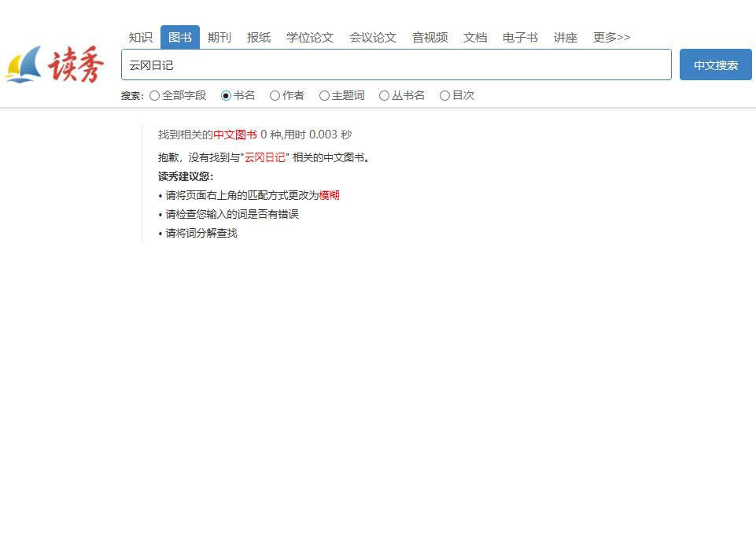Select the 主题词 radio option
This screenshot has height=535, width=756.
(324, 95)
